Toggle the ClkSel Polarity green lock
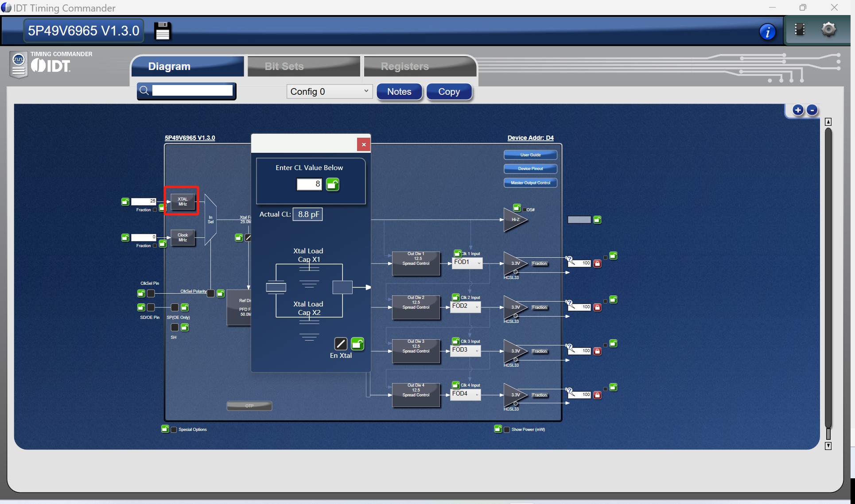The image size is (855, 504). click(x=221, y=293)
